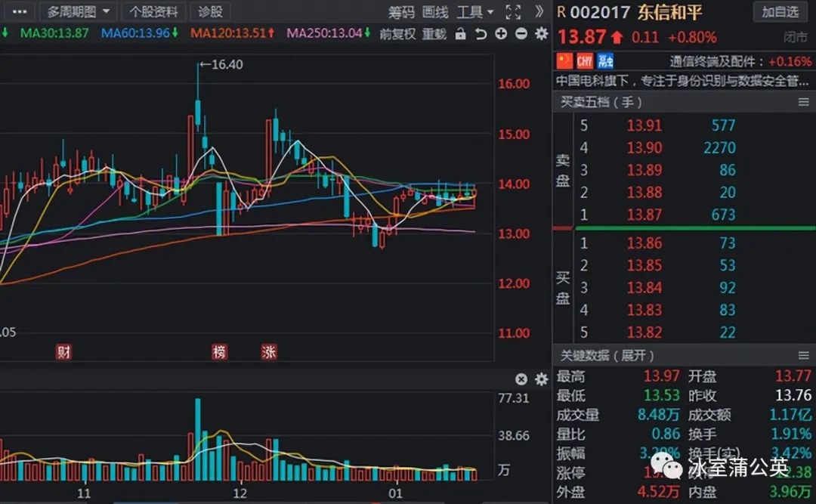Click 最低 value 13.53

tap(661, 395)
